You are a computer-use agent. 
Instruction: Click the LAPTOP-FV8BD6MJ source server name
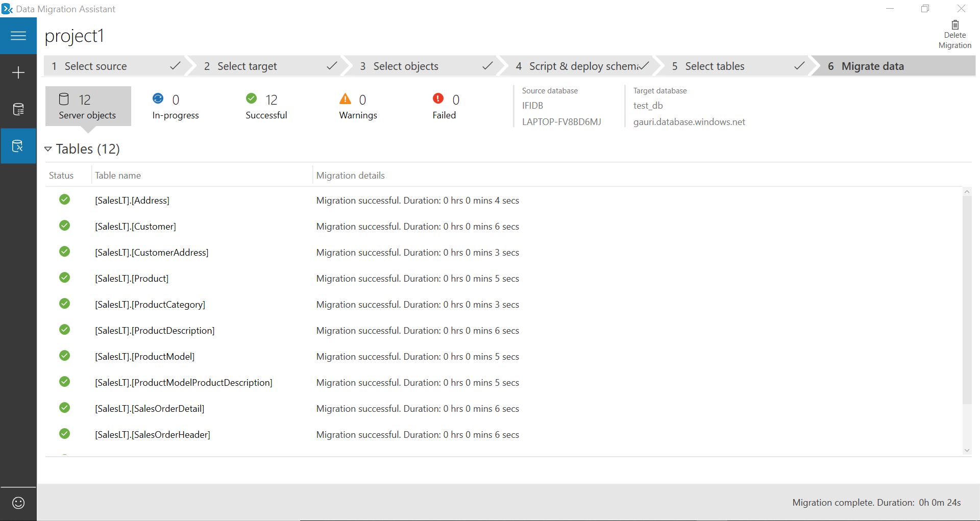click(x=561, y=122)
